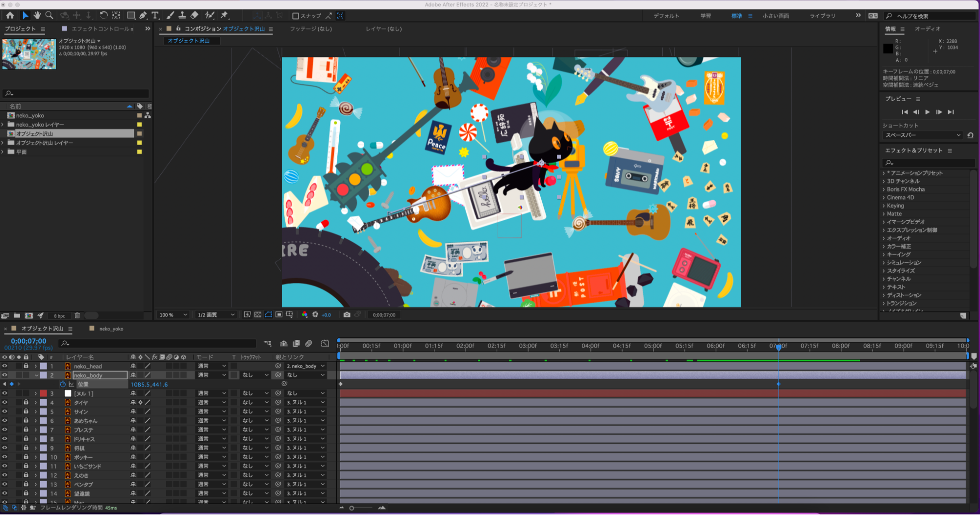
Task: Select the Home icon in the toolbar
Action: tap(10, 16)
